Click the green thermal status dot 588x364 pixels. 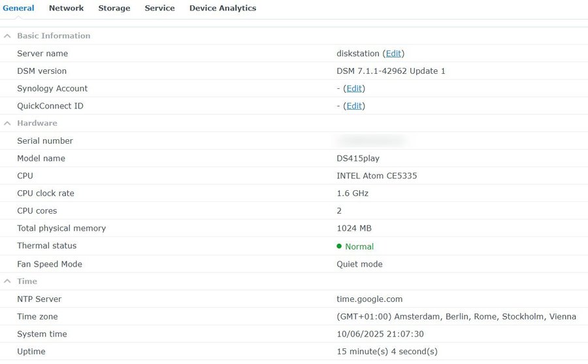click(339, 246)
